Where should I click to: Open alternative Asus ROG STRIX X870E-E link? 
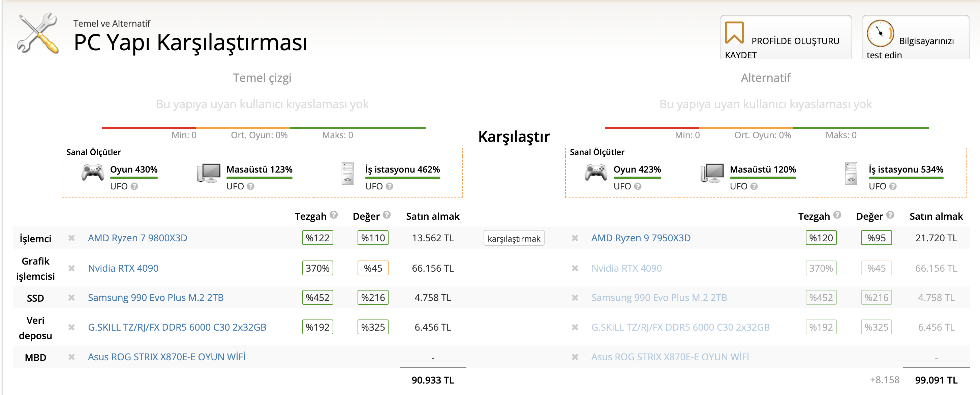[670, 357]
